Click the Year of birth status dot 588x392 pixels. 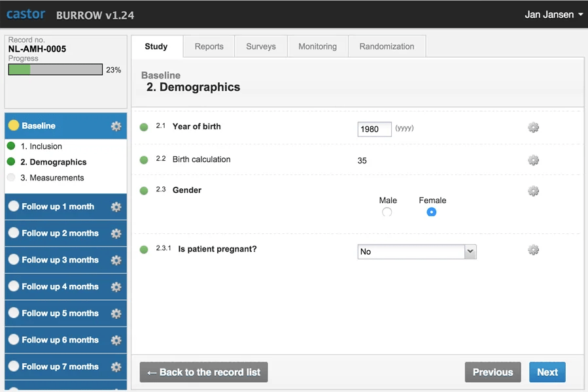tap(144, 127)
